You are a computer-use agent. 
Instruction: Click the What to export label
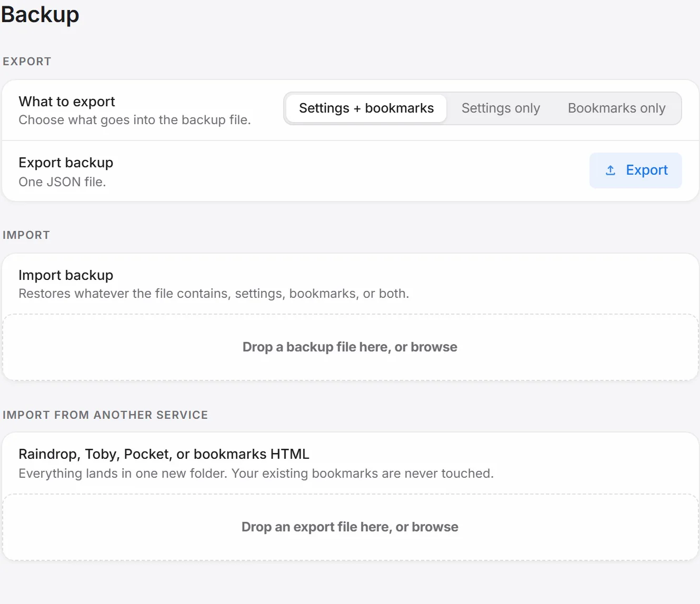tap(67, 102)
